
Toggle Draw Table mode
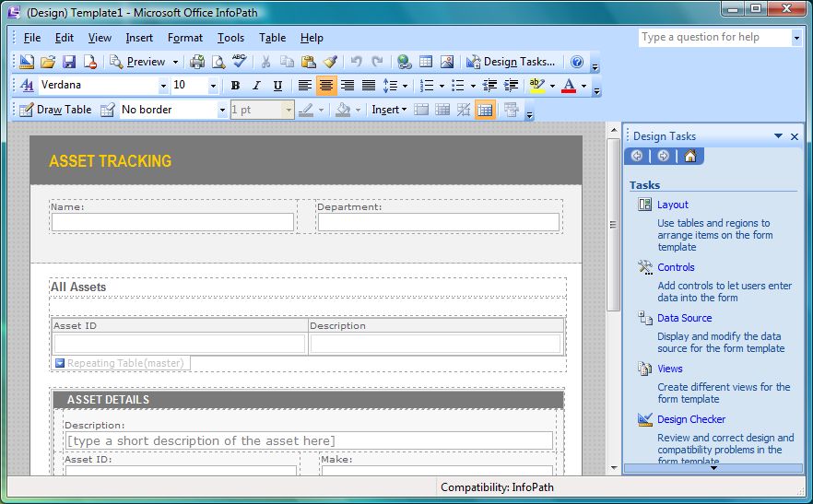pyautogui.click(x=55, y=110)
